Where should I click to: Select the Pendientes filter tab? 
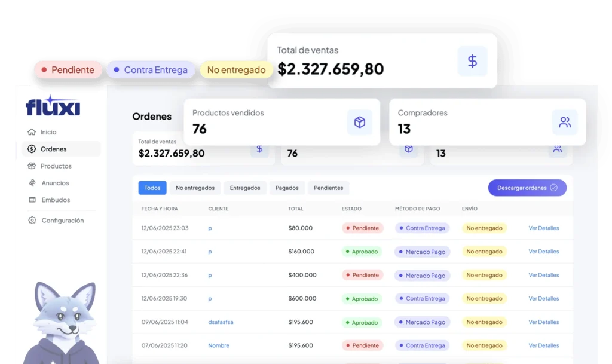(328, 188)
